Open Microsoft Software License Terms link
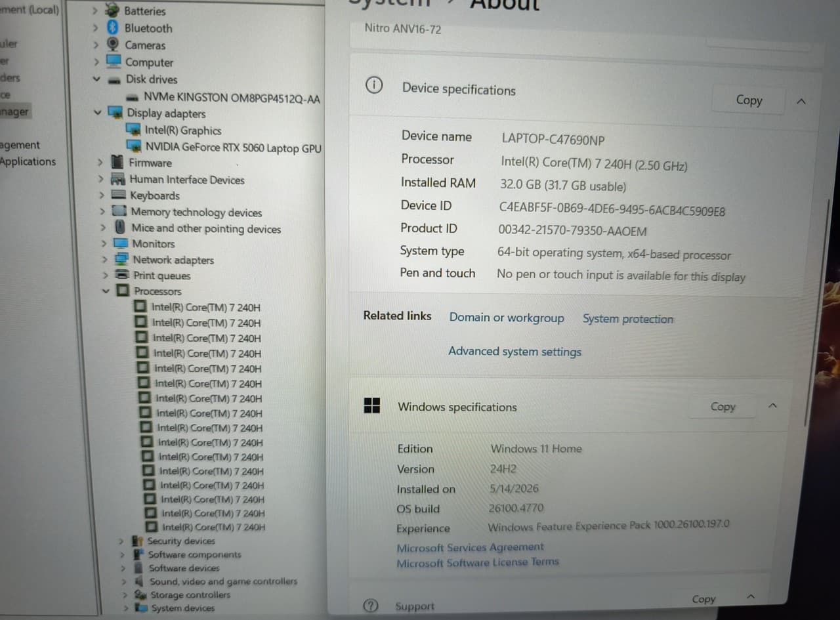The height and width of the screenshot is (620, 840). pyautogui.click(x=478, y=563)
